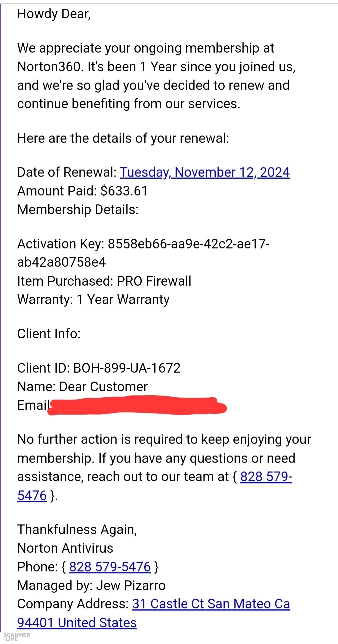Click the "Managed by: Jew Pizarro" line
Screen dimensions: 338x644
coord(91,585)
